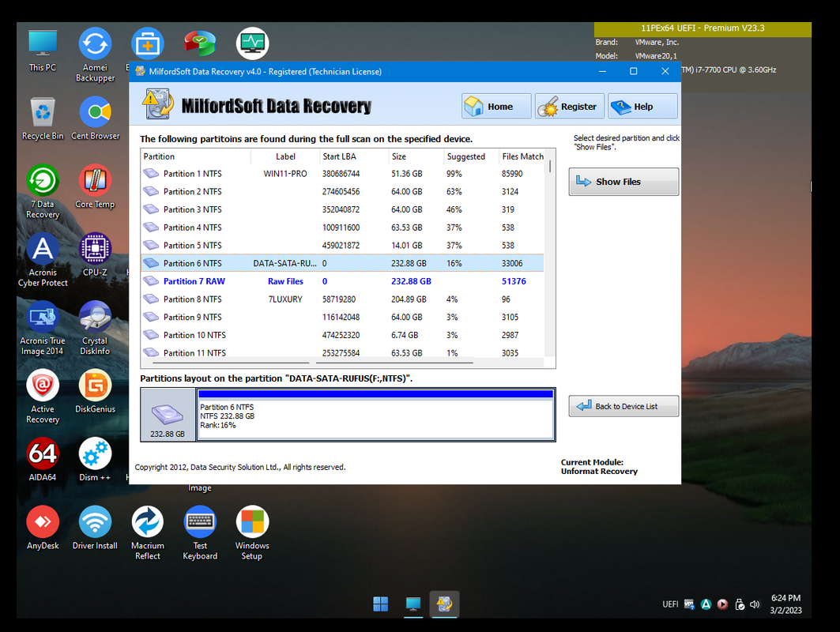
Task: Sort by the Suggested column header
Action: pyautogui.click(x=469, y=156)
